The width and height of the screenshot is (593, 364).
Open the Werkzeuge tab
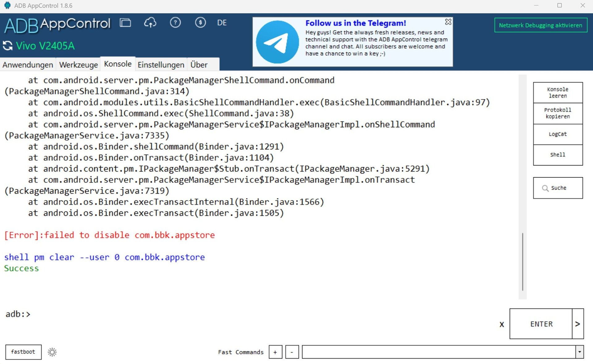[x=78, y=65]
